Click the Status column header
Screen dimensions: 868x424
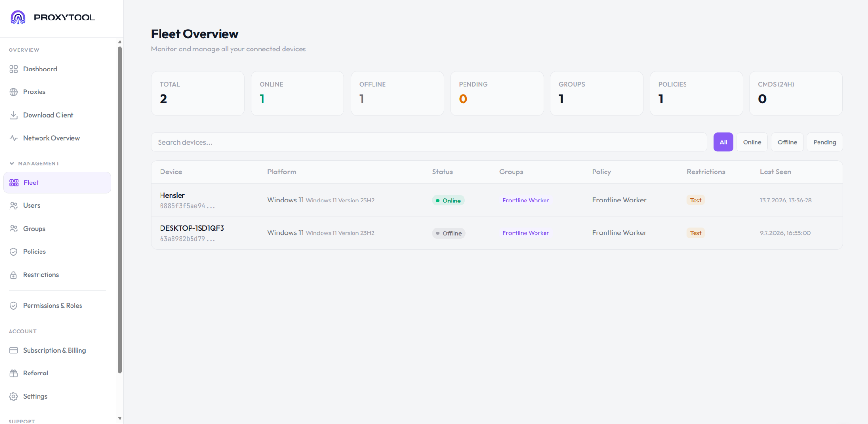click(442, 172)
